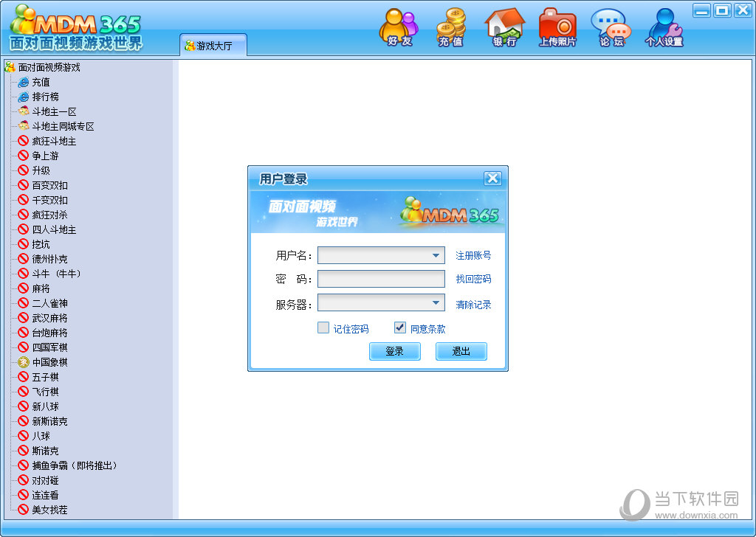This screenshot has height=537, width=756.
Task: Click the 上传照片 camera icon
Action: point(557,27)
